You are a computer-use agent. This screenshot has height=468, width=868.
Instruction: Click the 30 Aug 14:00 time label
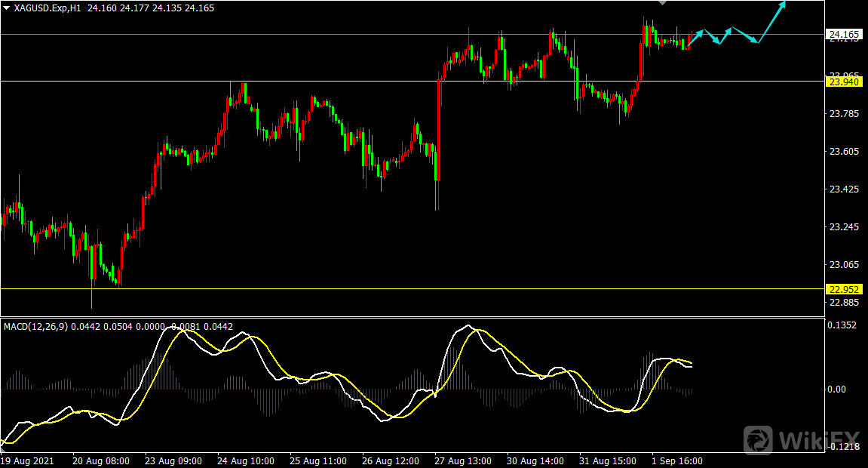click(535, 460)
